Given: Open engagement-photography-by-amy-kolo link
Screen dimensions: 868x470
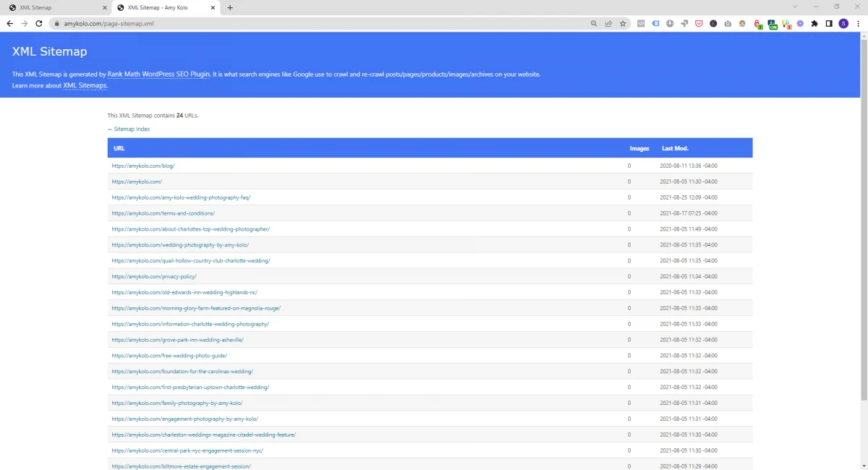Looking at the screenshot, I should click(184, 419).
